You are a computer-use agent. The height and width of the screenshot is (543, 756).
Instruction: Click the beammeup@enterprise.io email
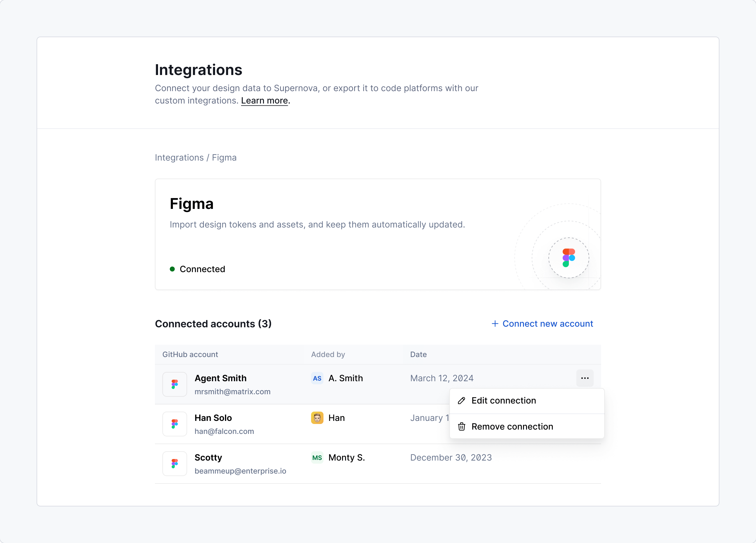coord(240,471)
